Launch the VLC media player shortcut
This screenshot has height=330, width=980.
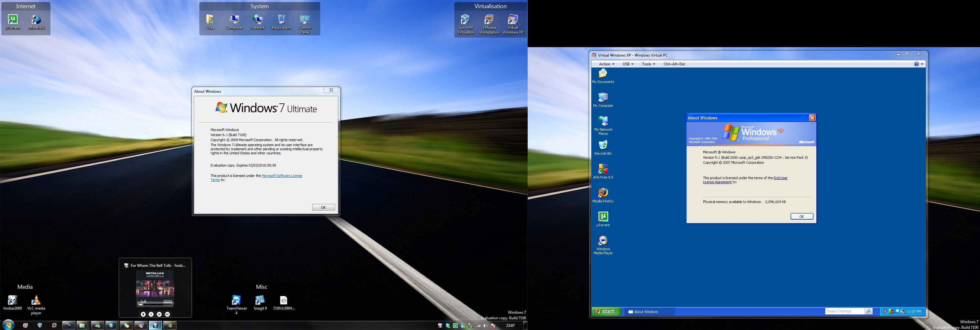(36, 301)
